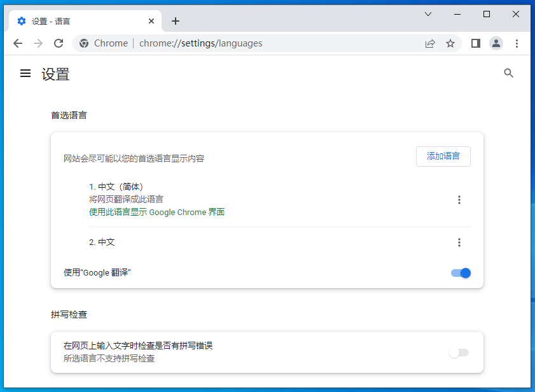Image resolution: width=535 pixels, height=392 pixels.
Task: Click the tab search chevron
Action: [x=428, y=14]
